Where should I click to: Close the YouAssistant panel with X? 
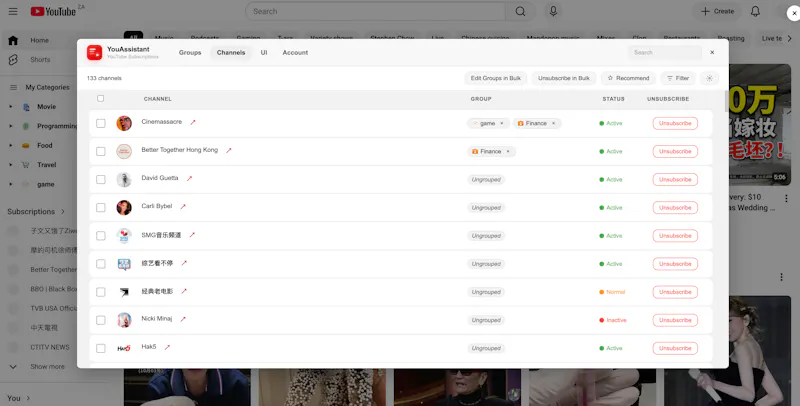712,53
